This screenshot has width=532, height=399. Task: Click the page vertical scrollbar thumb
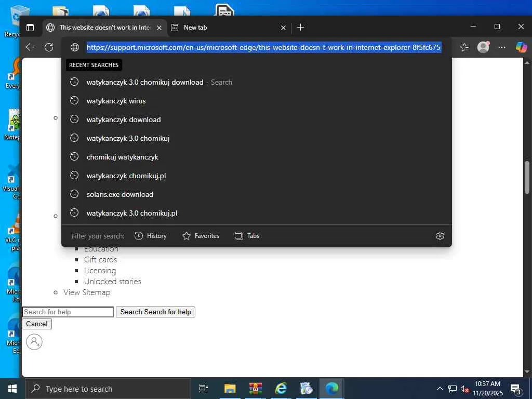527,177
